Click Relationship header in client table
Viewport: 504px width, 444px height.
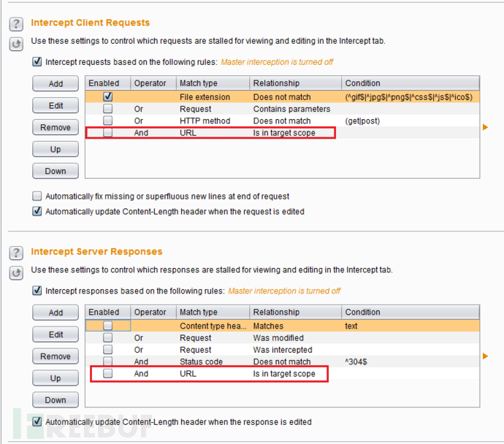[295, 83]
